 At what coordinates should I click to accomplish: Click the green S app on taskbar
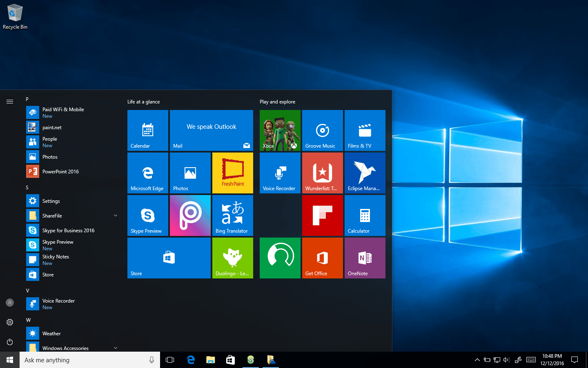click(251, 360)
